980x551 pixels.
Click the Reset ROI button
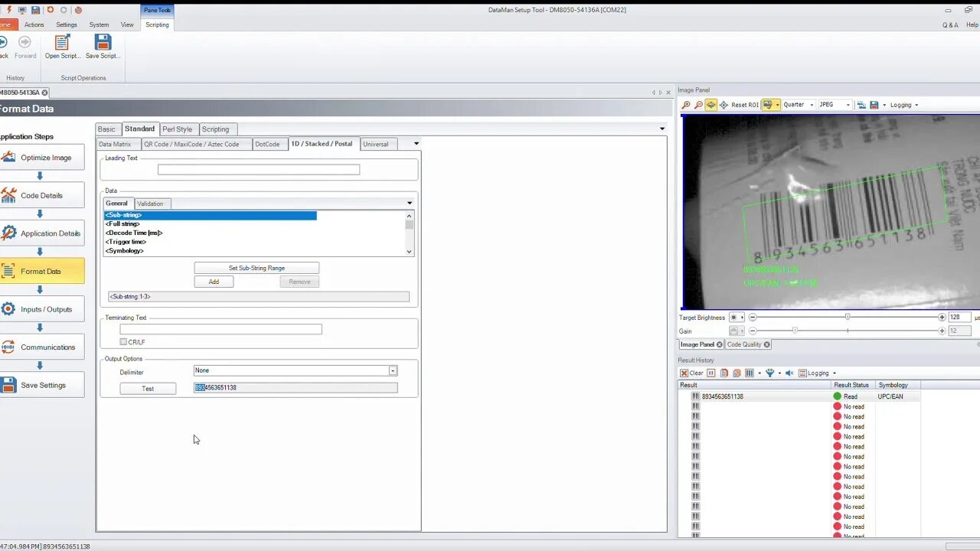pyautogui.click(x=744, y=105)
